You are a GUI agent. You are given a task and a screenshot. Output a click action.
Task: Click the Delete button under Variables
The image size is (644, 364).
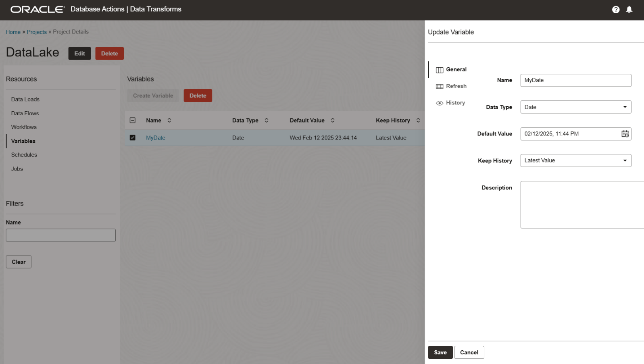[198, 96]
